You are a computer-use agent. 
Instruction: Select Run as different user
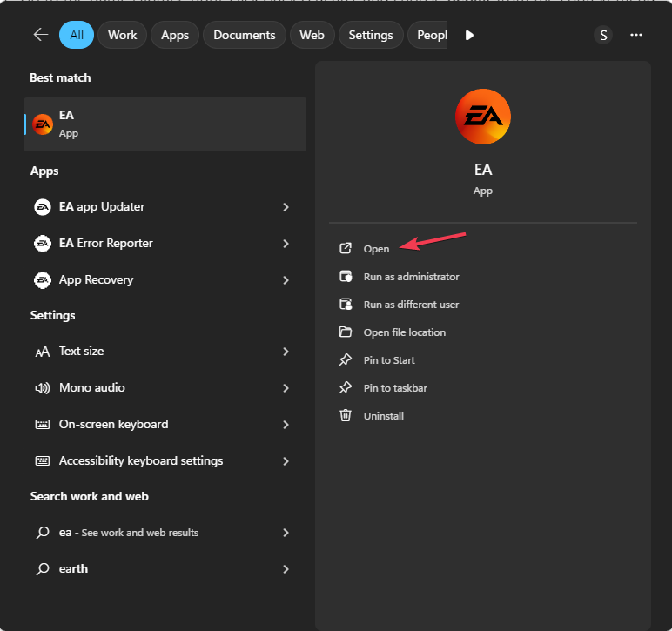tap(411, 305)
